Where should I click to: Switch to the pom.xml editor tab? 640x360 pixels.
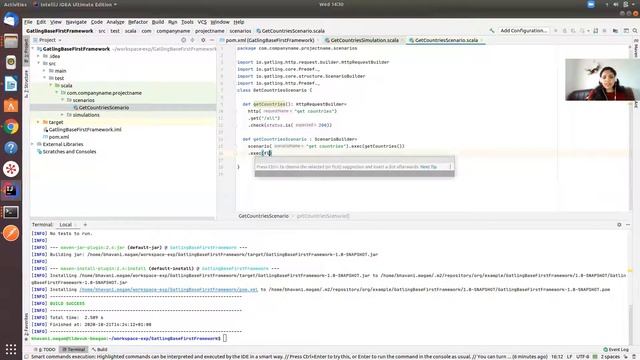point(269,40)
